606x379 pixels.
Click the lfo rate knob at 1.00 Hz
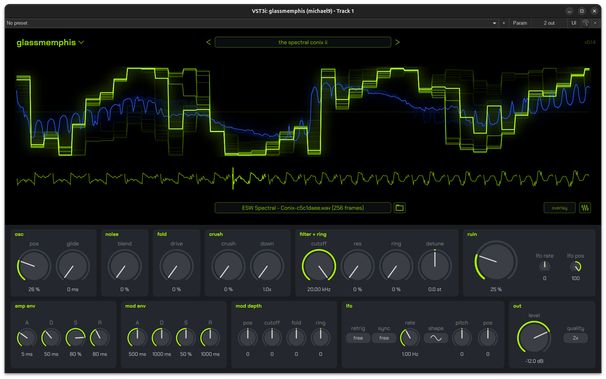coord(410,338)
